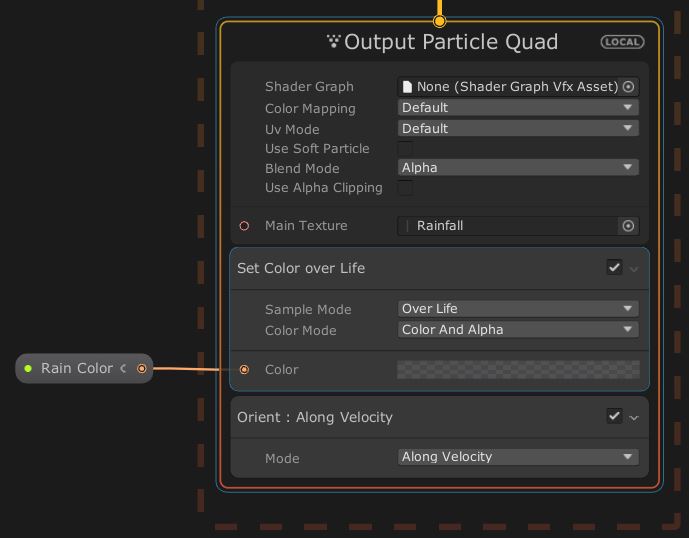Viewport: 689px width, 538px height.
Task: Open the Blend Mode dropdown set to Alpha
Action: coord(518,167)
